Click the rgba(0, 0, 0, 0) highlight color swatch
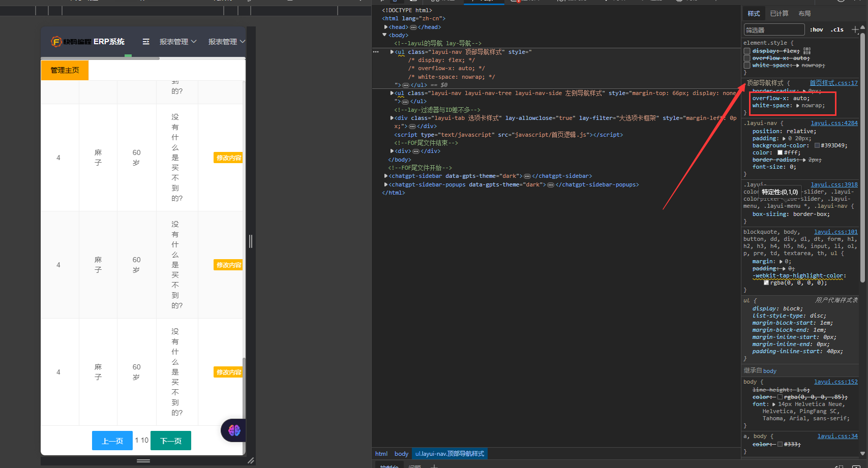 766,283
